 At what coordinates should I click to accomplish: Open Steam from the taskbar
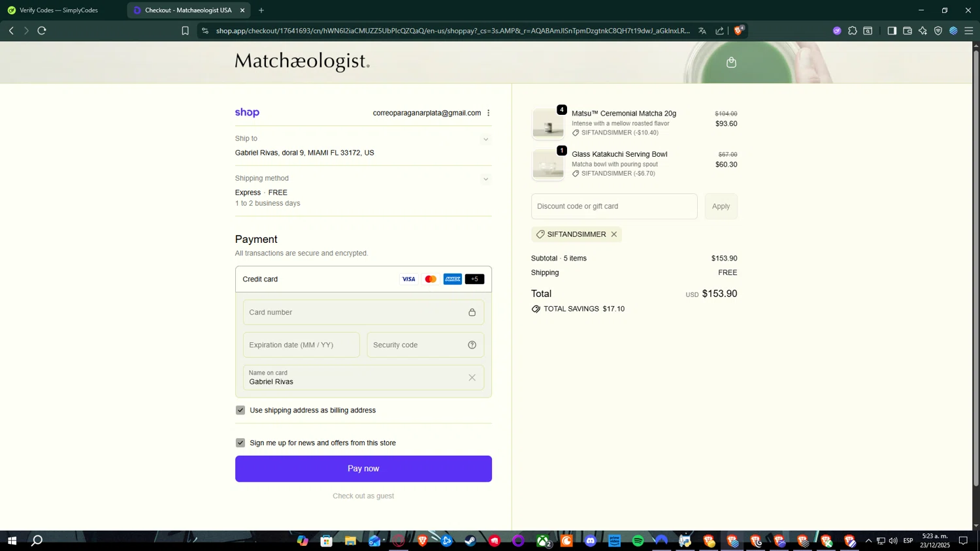(x=470, y=541)
